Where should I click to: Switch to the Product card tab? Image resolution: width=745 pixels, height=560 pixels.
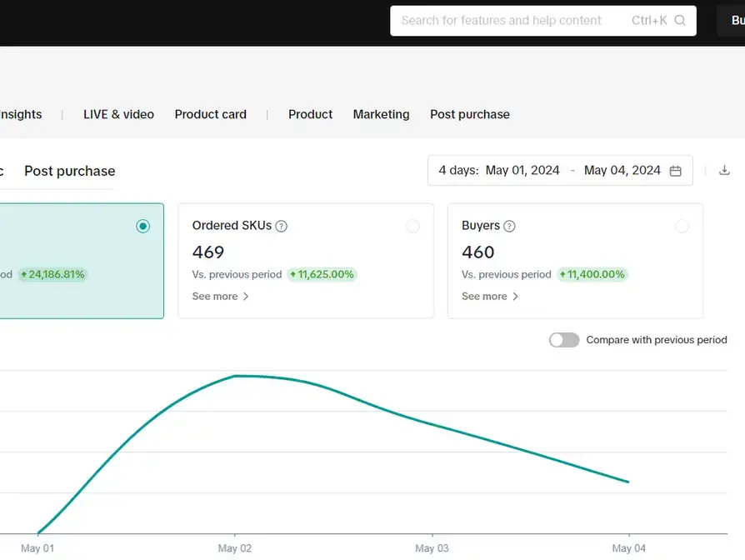[x=210, y=114]
